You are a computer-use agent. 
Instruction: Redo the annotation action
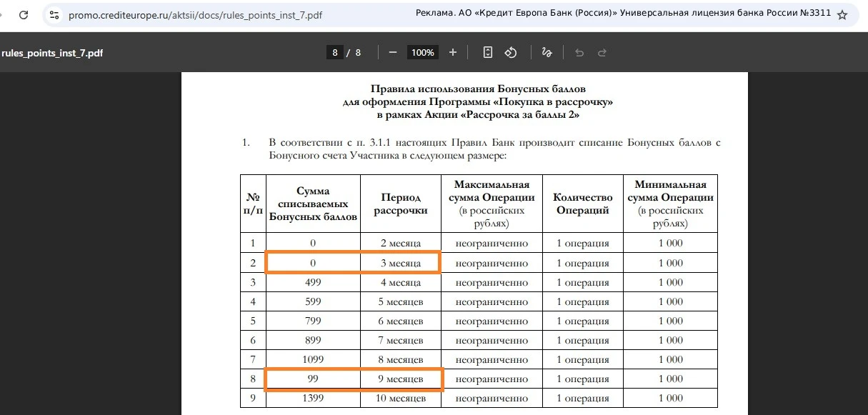(602, 52)
